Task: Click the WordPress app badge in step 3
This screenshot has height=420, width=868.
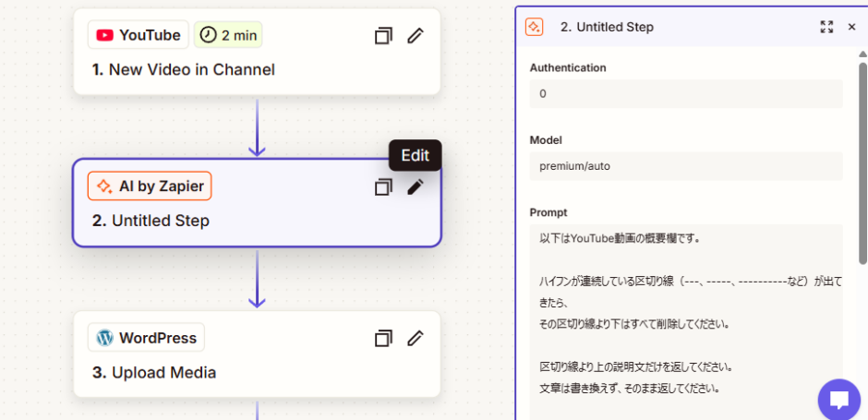Action: pos(146,338)
